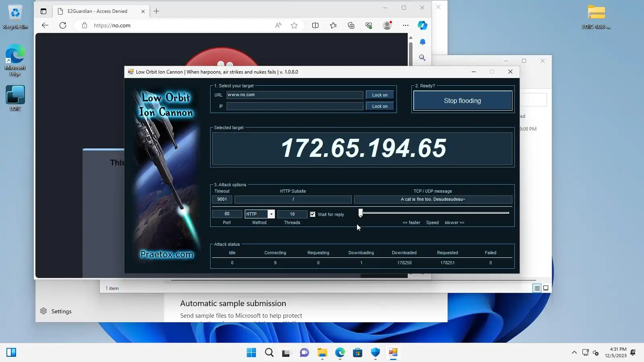644x362 pixels.
Task: Close the E2Guardian - Access Denied tab
Action: click(143, 11)
